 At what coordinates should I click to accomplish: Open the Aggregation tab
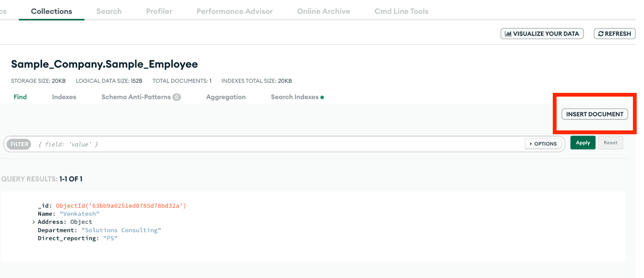coord(226,97)
